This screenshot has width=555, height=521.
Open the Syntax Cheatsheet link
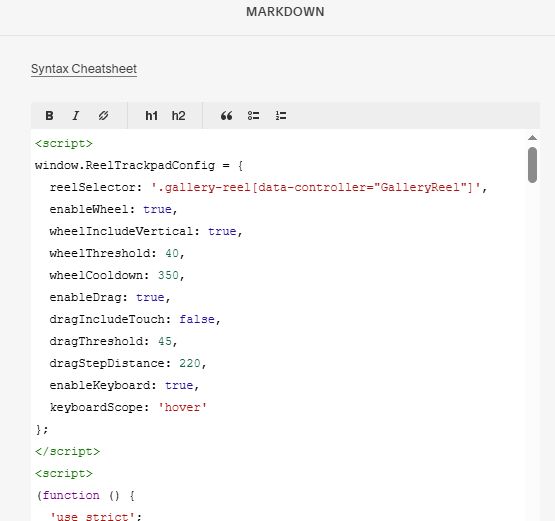pyautogui.click(x=84, y=69)
